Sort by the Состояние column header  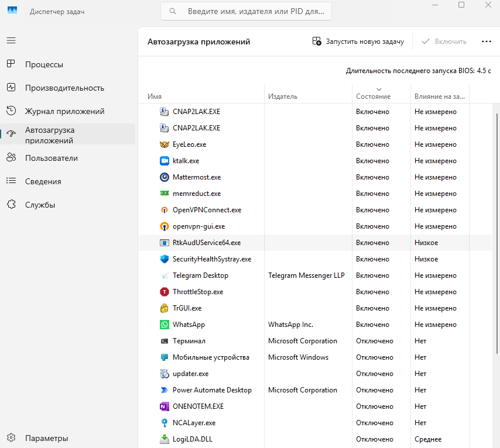click(373, 97)
